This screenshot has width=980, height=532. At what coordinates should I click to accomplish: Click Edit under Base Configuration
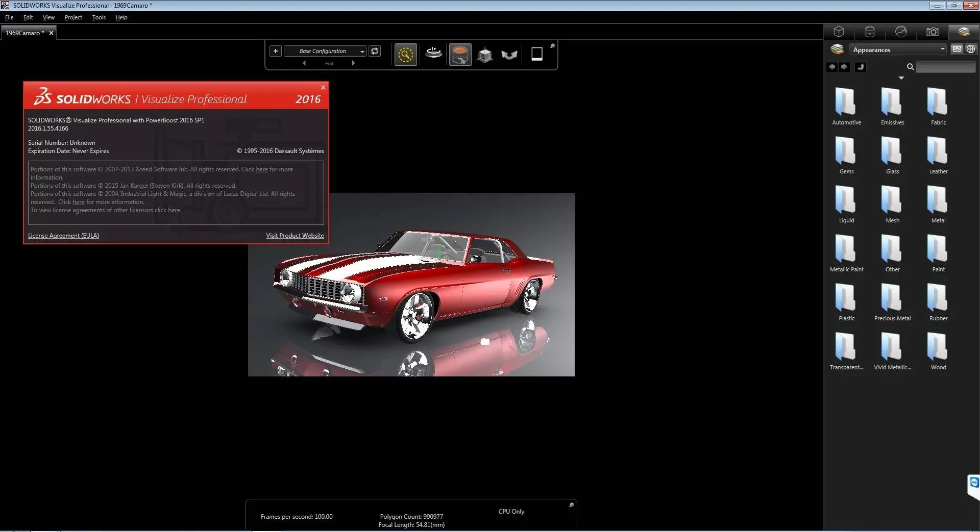pos(329,63)
